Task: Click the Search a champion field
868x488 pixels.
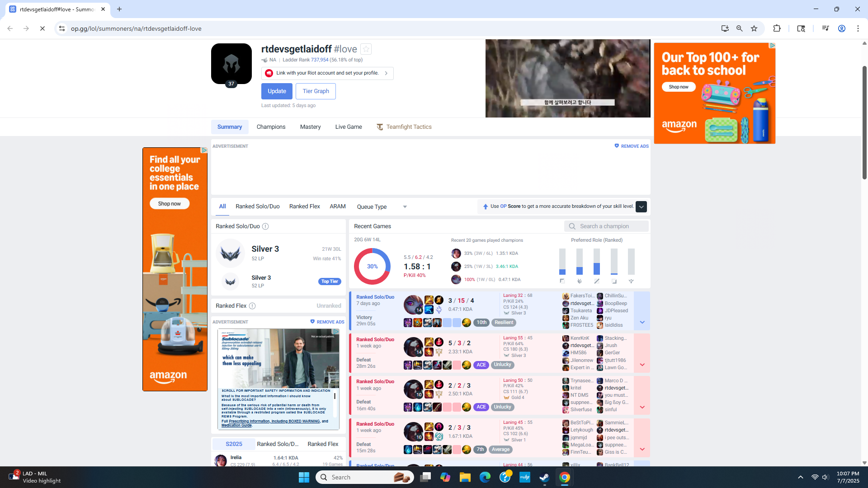Action: tap(606, 226)
